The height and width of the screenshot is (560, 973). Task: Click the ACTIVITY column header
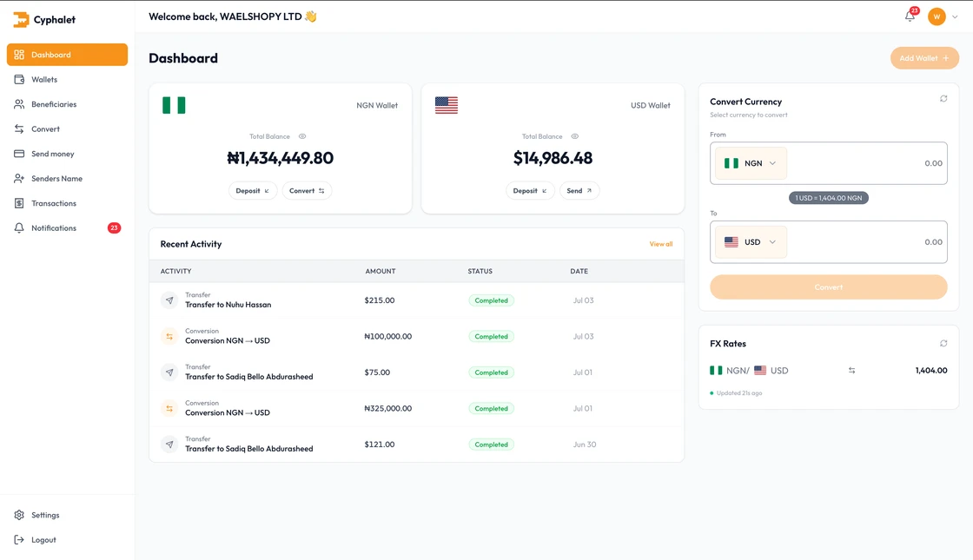[x=175, y=272]
